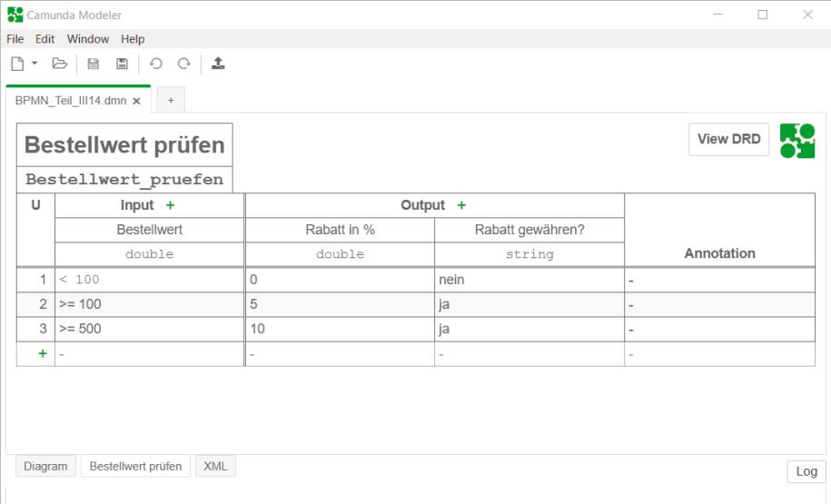831x504 pixels.
Task: Open a new tab with plus
Action: 171,100
